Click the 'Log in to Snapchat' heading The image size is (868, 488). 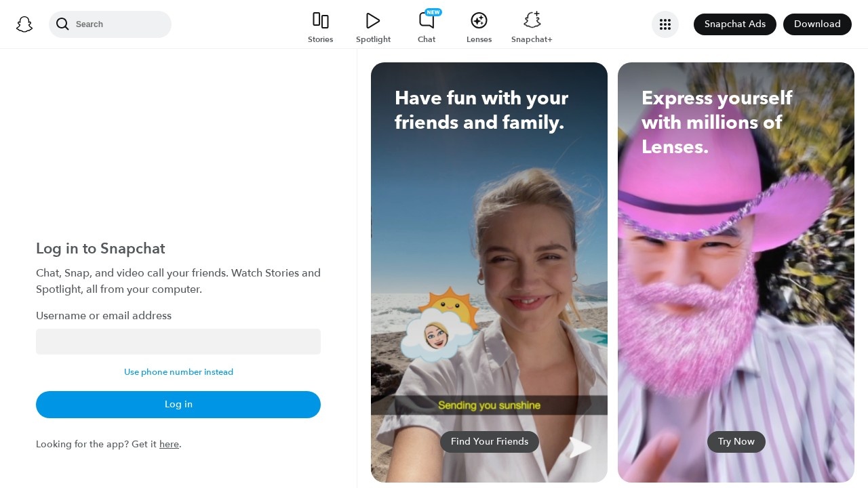[100, 249]
